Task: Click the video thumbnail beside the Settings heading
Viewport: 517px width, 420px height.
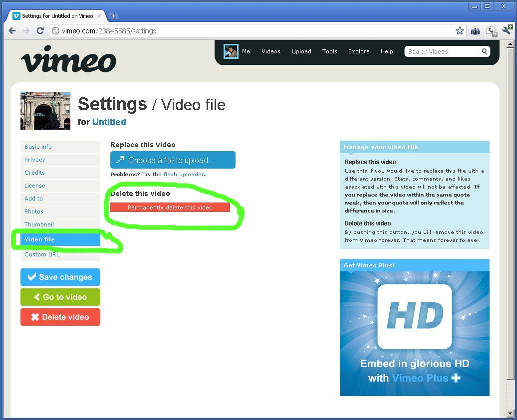Action: click(45, 111)
